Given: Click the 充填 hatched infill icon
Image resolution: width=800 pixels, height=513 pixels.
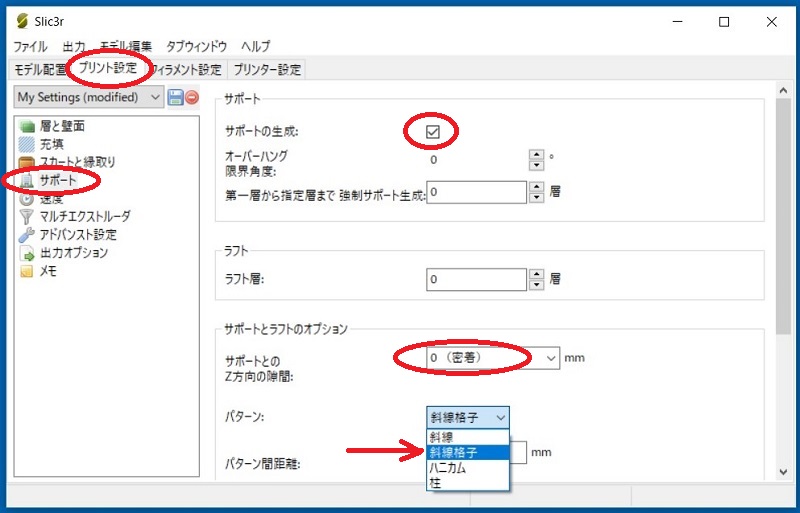Looking at the screenshot, I should pyautogui.click(x=27, y=144).
